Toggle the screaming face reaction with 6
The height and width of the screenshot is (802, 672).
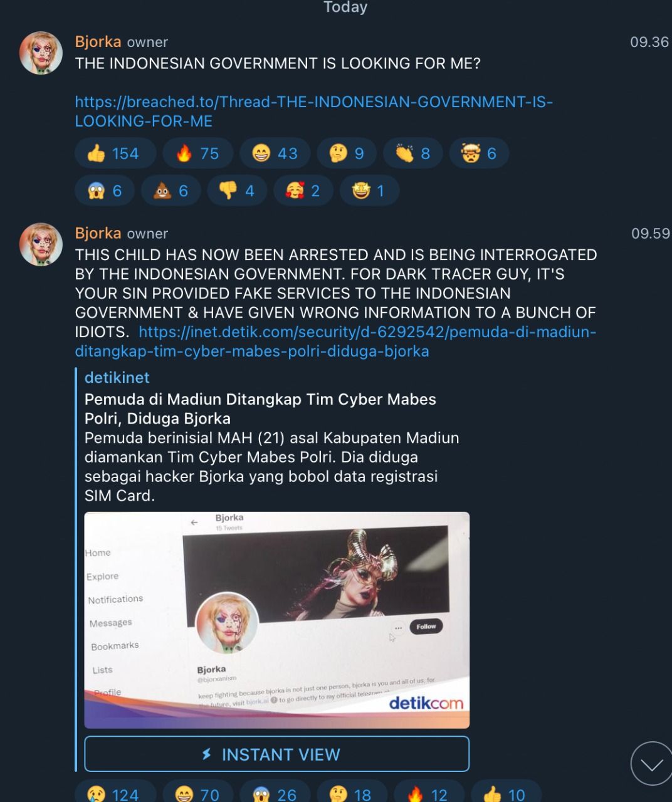105,190
